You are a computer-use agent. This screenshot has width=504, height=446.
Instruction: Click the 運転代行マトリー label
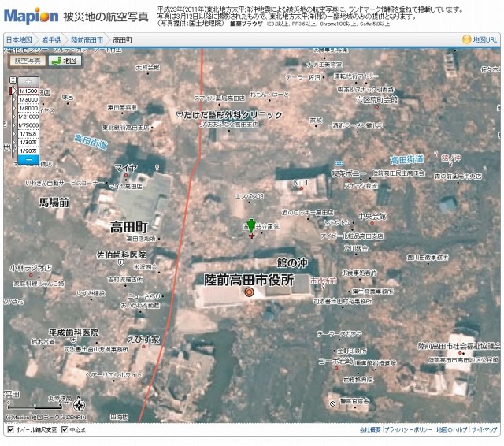(356, 76)
